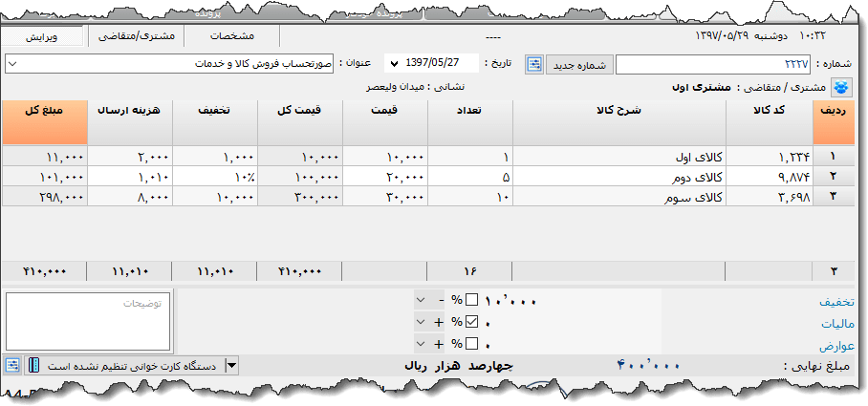
Task: Open the customer selection icon
Action: pyautogui.click(x=841, y=87)
